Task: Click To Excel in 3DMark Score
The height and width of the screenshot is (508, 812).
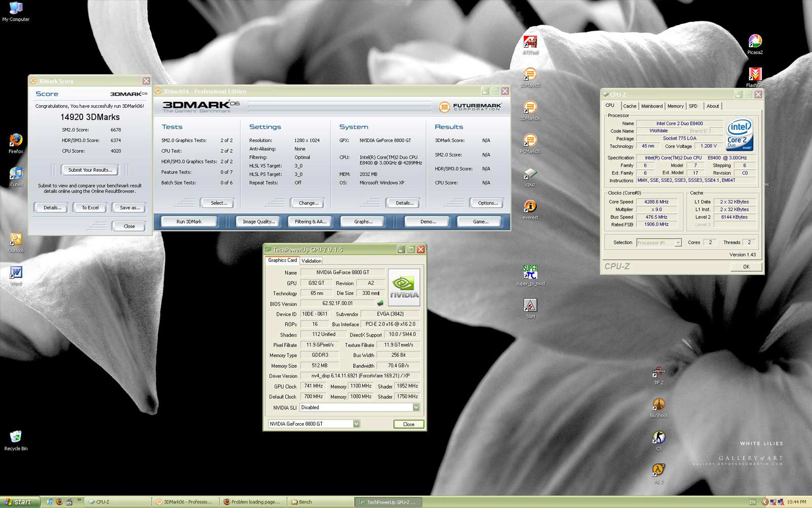Action: 90,207
